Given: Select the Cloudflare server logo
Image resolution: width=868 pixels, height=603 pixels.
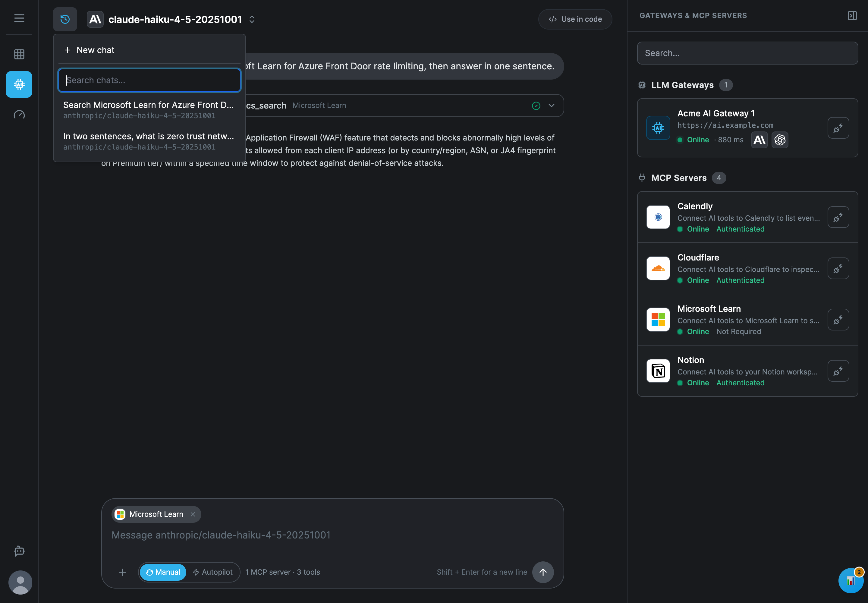Looking at the screenshot, I should (x=658, y=268).
